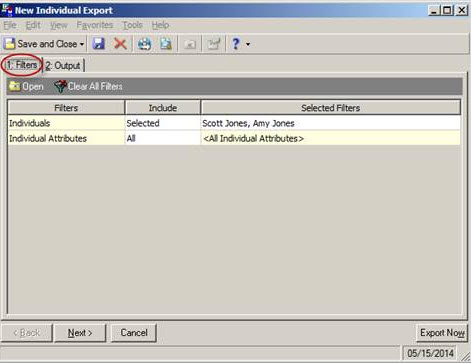Click the blue question mark Help icon

click(236, 44)
